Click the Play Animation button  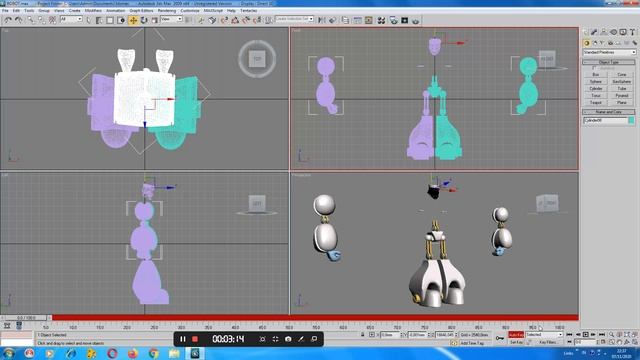tap(586, 335)
